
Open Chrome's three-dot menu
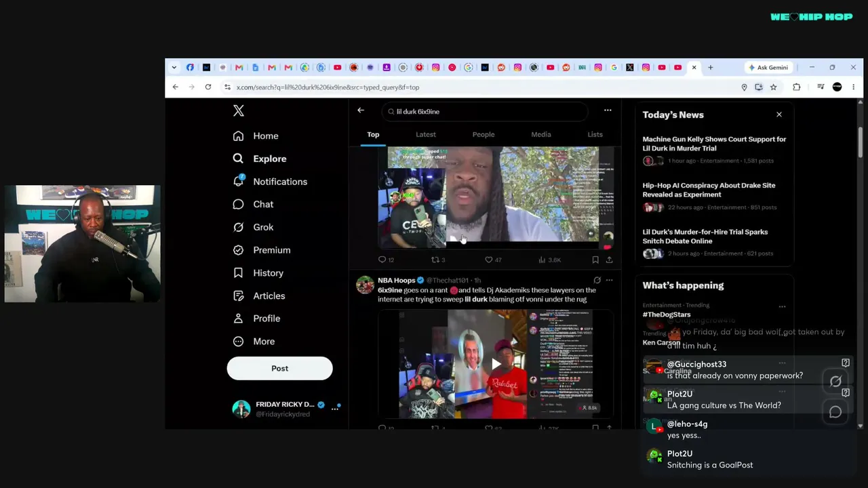[853, 87]
